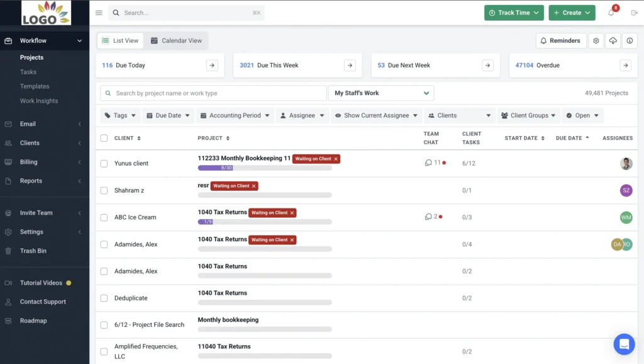Open the Create button menu
Viewport: 644px width, 364px height.
(572, 12)
